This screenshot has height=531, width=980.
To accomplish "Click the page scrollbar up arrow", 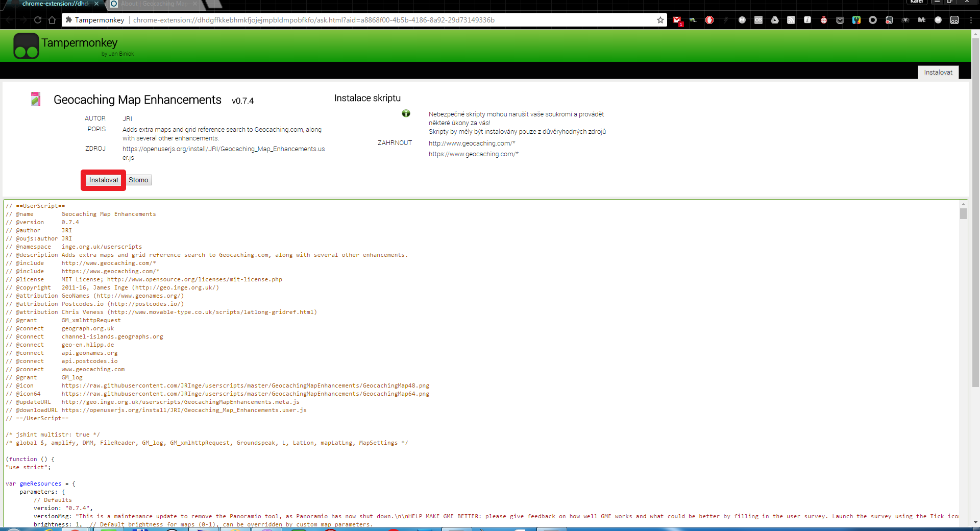I will point(976,33).
